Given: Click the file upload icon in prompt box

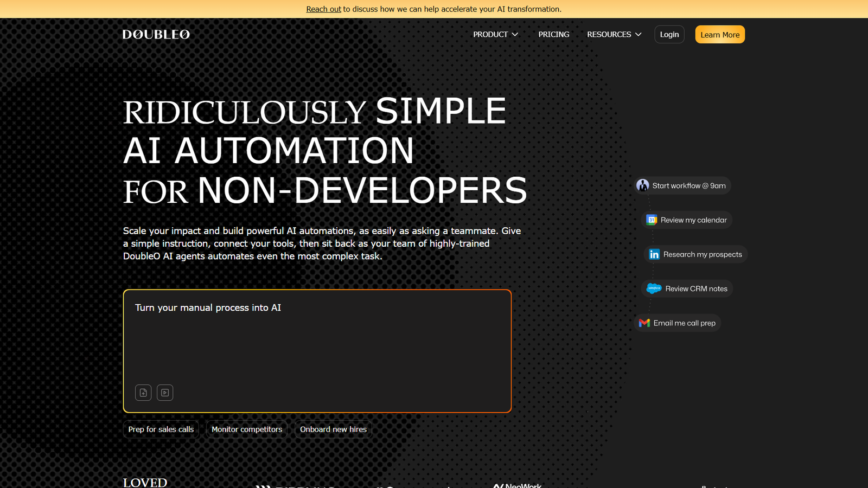Looking at the screenshot, I should 143,393.
